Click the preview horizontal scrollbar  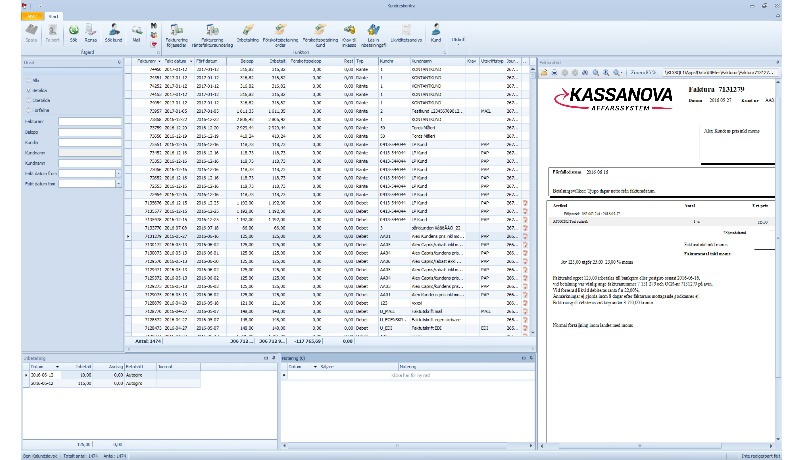[658, 445]
